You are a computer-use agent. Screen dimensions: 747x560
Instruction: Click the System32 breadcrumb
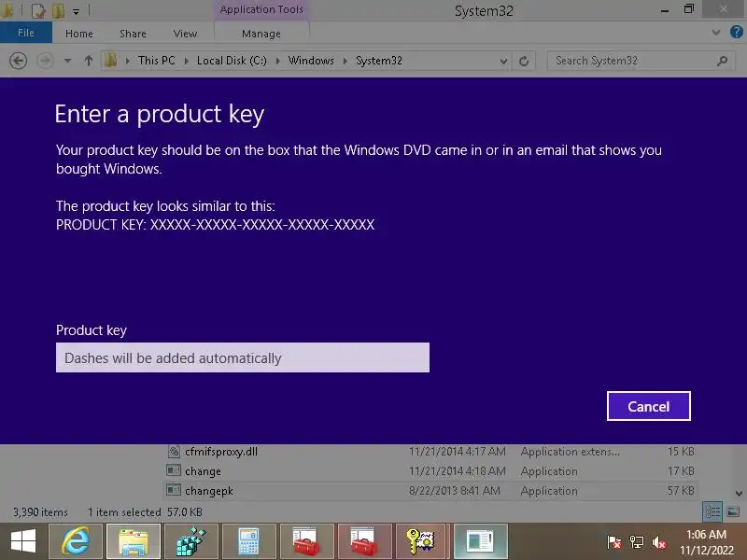coord(379,61)
